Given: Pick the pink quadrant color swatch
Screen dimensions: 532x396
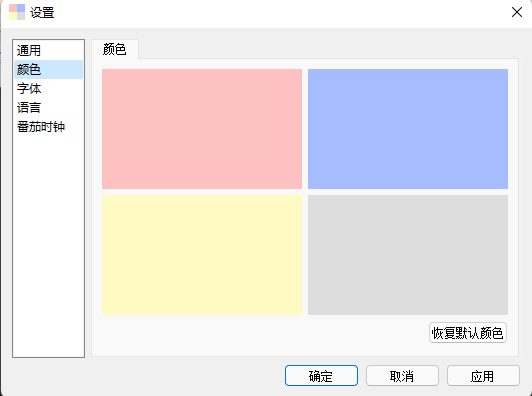Looking at the screenshot, I should coord(202,129).
